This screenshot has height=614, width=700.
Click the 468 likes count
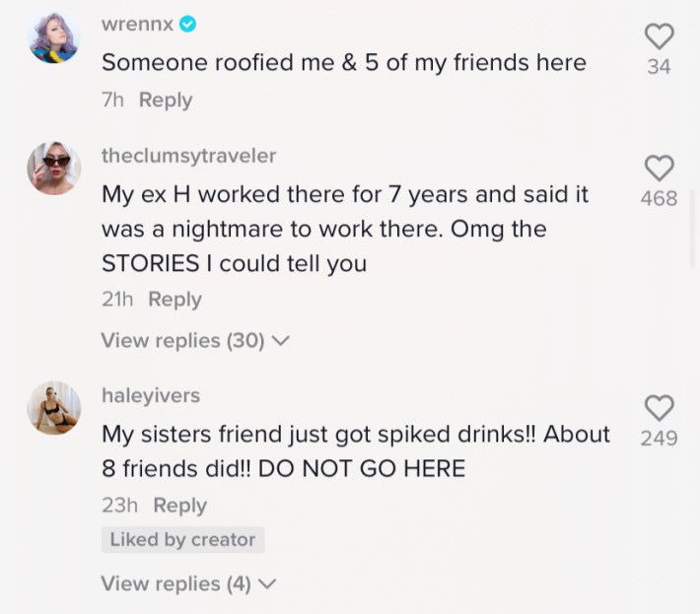[x=659, y=198]
